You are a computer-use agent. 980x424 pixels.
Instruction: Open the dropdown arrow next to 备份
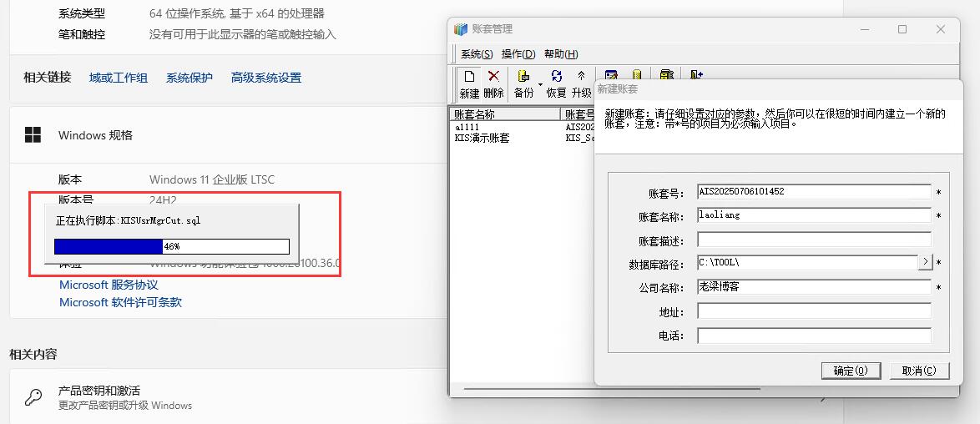coord(540,83)
